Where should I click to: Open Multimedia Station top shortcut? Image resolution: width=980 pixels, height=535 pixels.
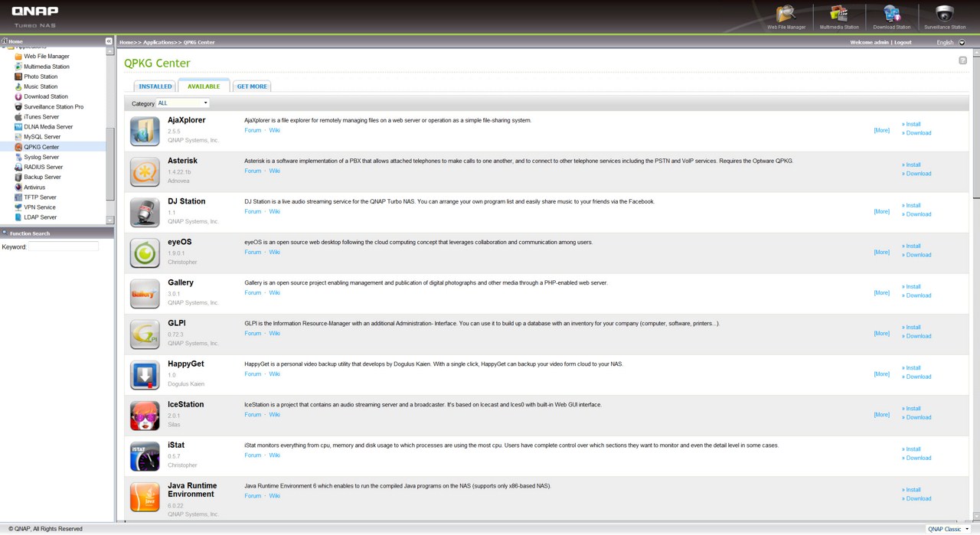click(839, 16)
